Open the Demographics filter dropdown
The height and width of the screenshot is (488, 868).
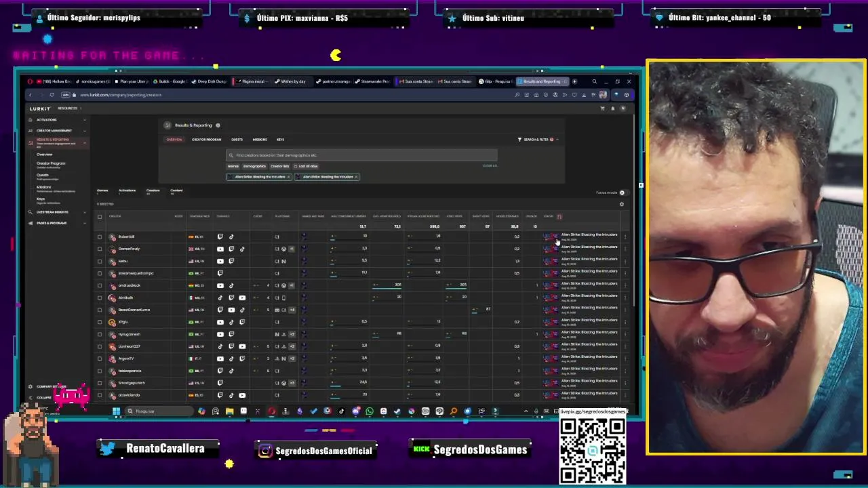click(254, 166)
